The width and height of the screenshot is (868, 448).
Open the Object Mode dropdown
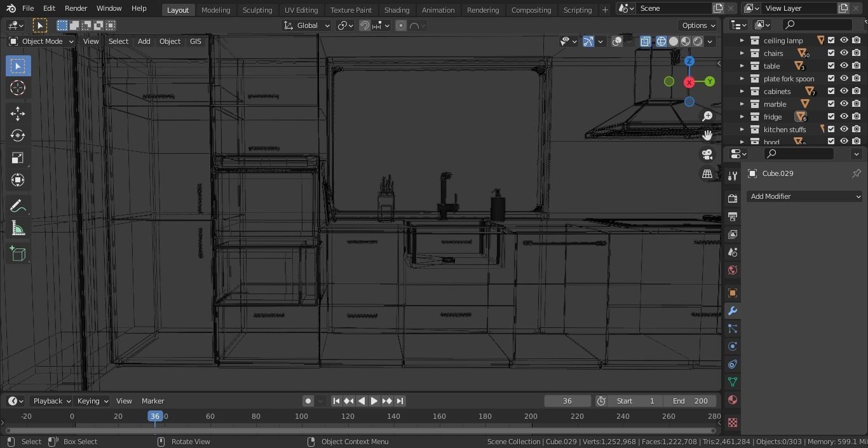click(x=41, y=41)
